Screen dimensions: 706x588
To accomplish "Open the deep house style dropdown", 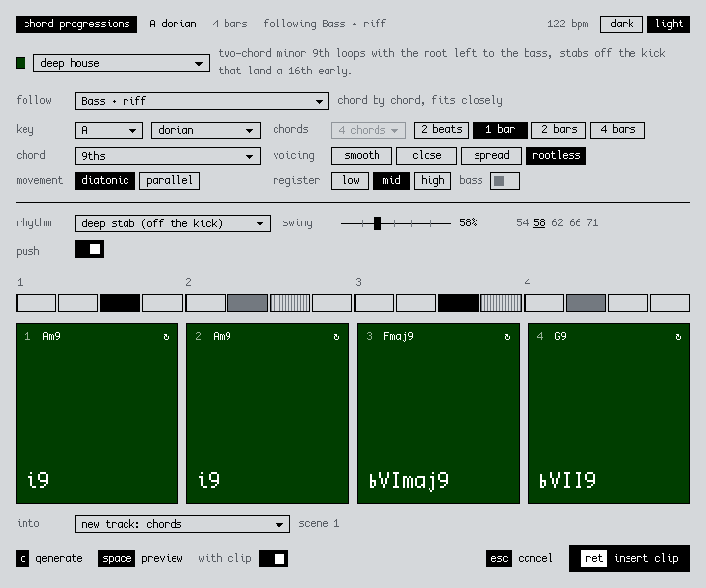I will 122,63.
